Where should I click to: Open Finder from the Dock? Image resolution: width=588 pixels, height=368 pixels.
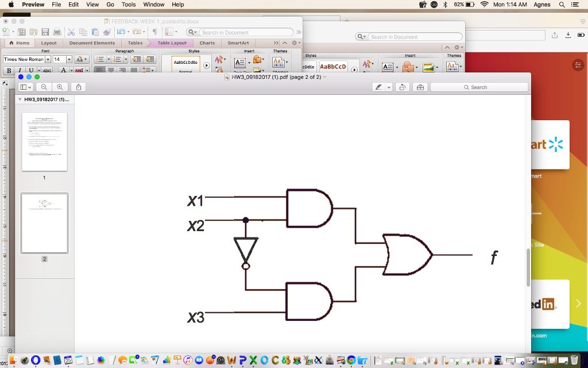point(13,361)
